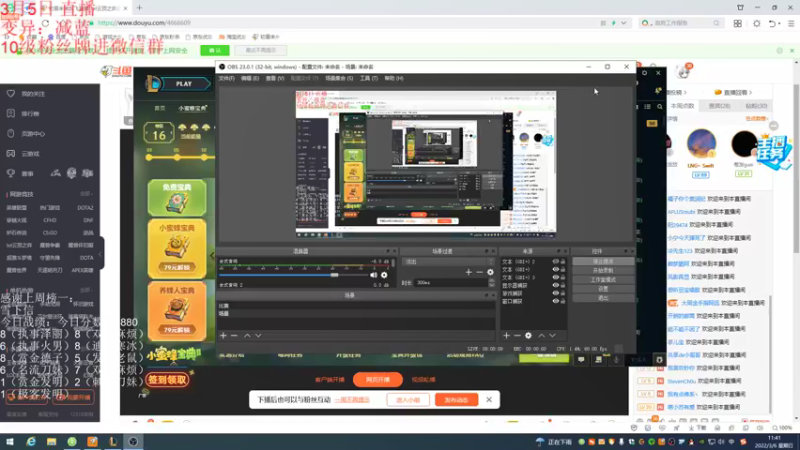Screen dimensions: 800x450
Task: Undock the Mixer panel pop-out icon
Action: pos(388,252)
